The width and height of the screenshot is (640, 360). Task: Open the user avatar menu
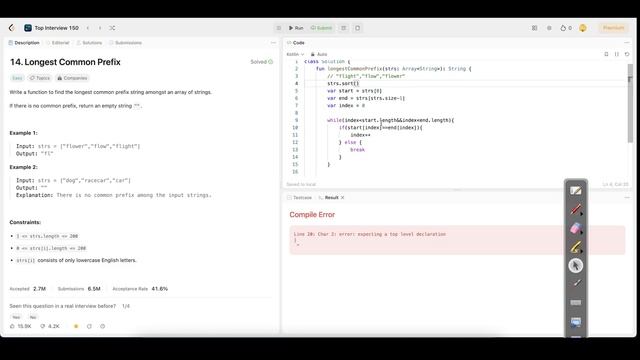[x=583, y=28]
